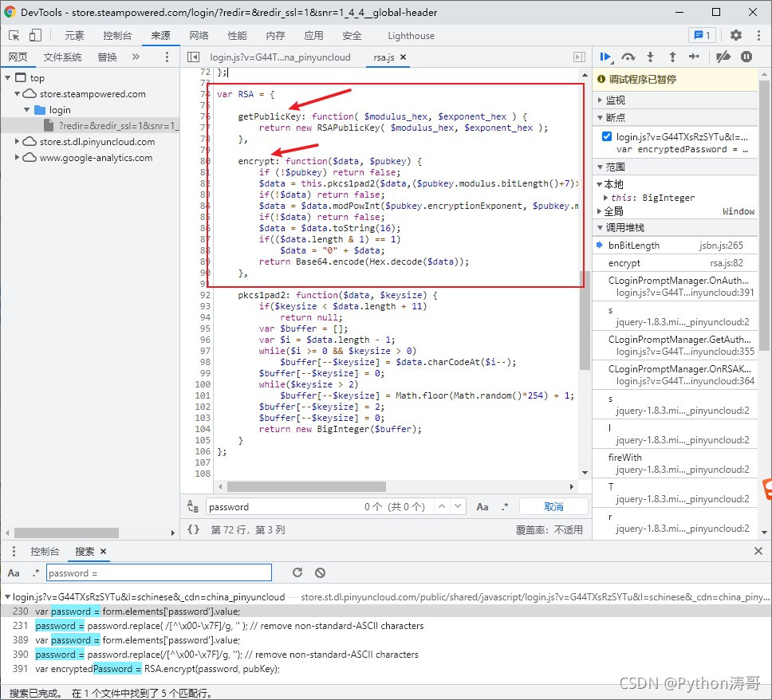Toggle pause on exceptions icon
772x700 pixels.
(746, 57)
